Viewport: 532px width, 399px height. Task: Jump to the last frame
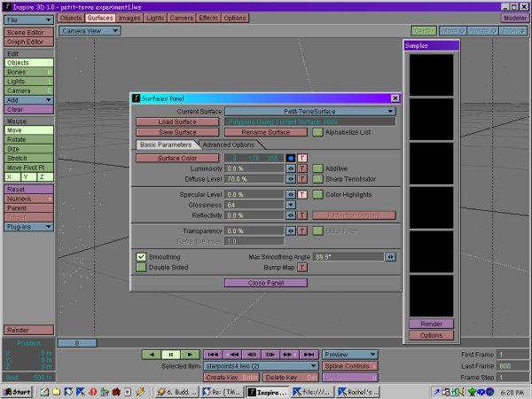(x=307, y=354)
